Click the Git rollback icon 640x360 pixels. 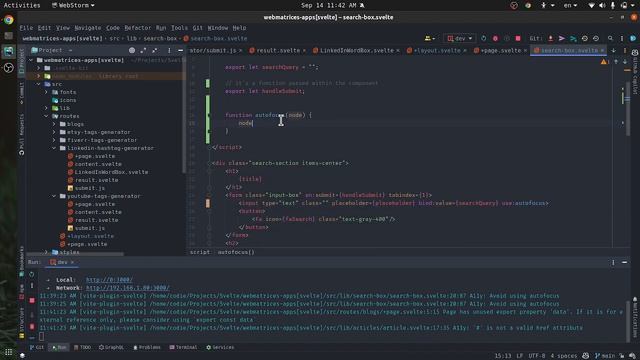596,38
